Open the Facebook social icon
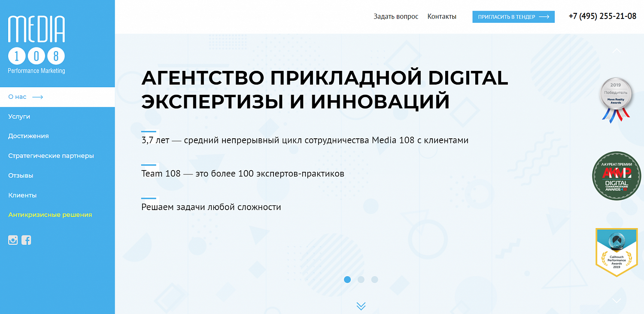The width and height of the screenshot is (644, 314). pos(26,240)
